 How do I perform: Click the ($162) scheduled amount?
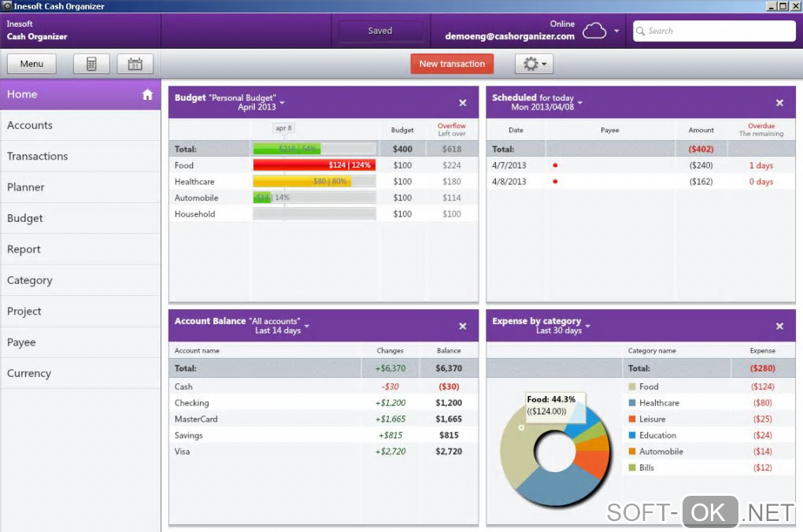701,181
